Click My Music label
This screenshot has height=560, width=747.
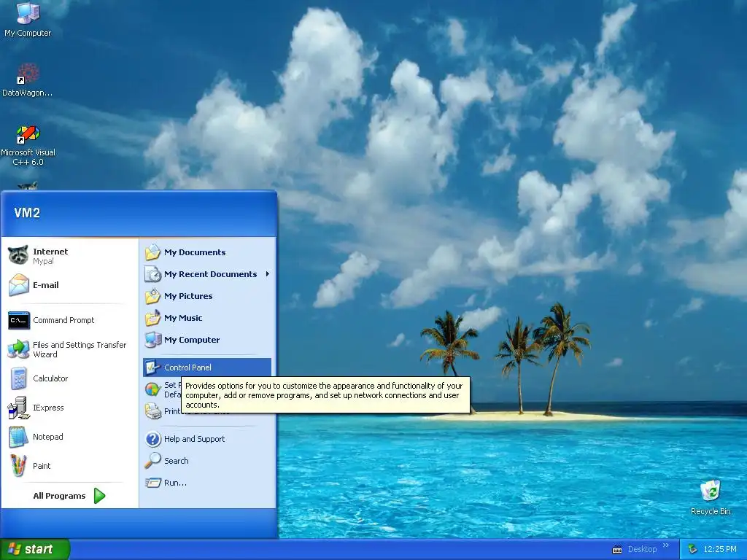pos(183,318)
